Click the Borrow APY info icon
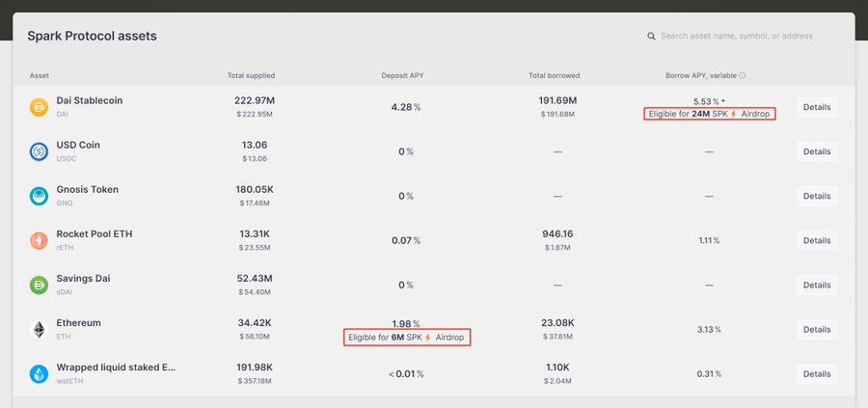Viewport: 868px width, 408px height. click(742, 75)
